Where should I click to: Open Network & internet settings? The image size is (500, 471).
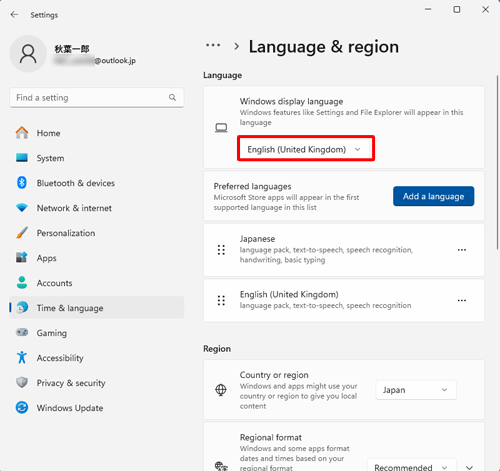click(x=97, y=208)
